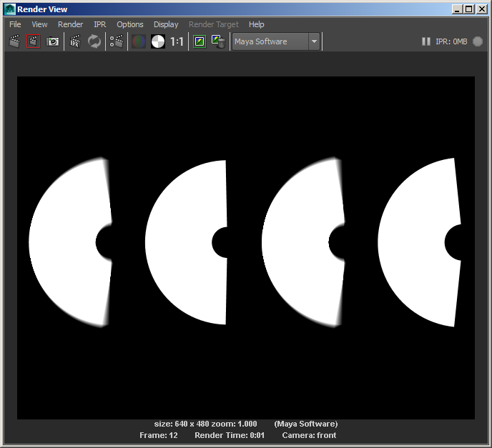Close the Render View window
Screen dimensions: 492x448
[x=482, y=9]
